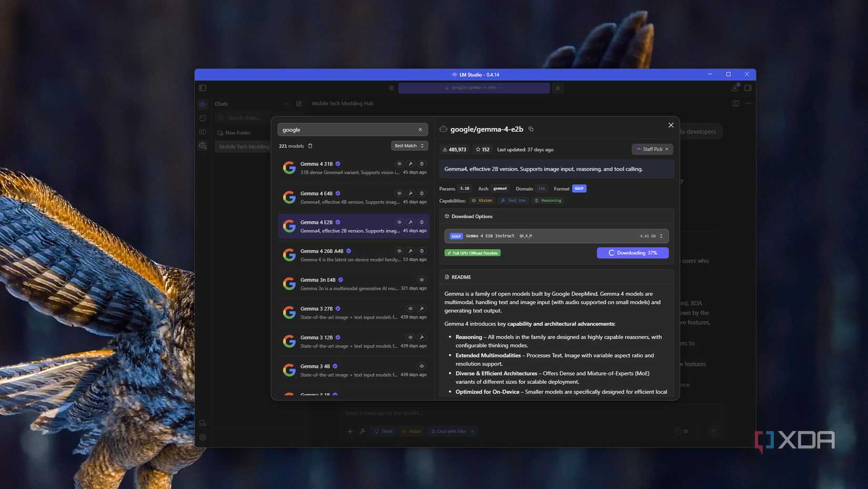Click the reasoning icon on Gemma 4 31B
868x489 pixels.
(421, 164)
